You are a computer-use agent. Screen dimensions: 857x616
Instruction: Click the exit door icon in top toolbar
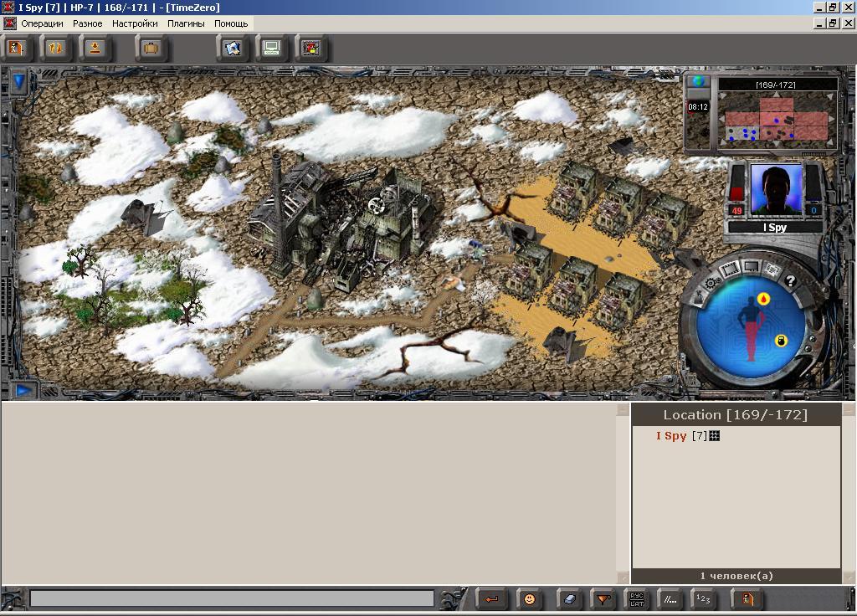coord(16,48)
